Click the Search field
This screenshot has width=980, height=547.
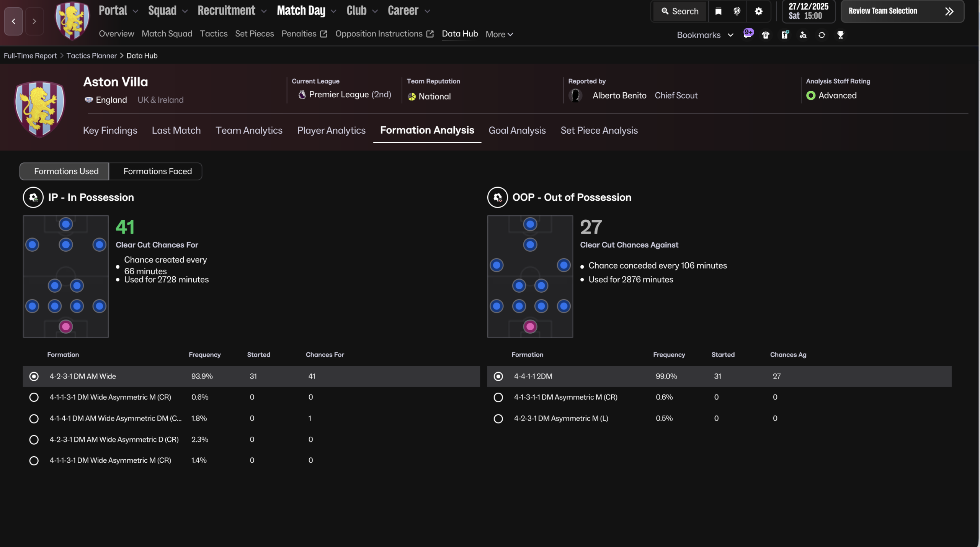pyautogui.click(x=680, y=11)
